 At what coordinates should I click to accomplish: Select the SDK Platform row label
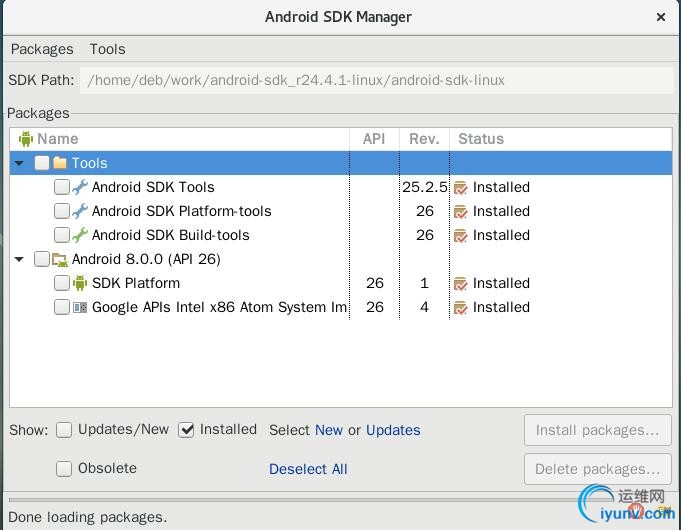136,283
